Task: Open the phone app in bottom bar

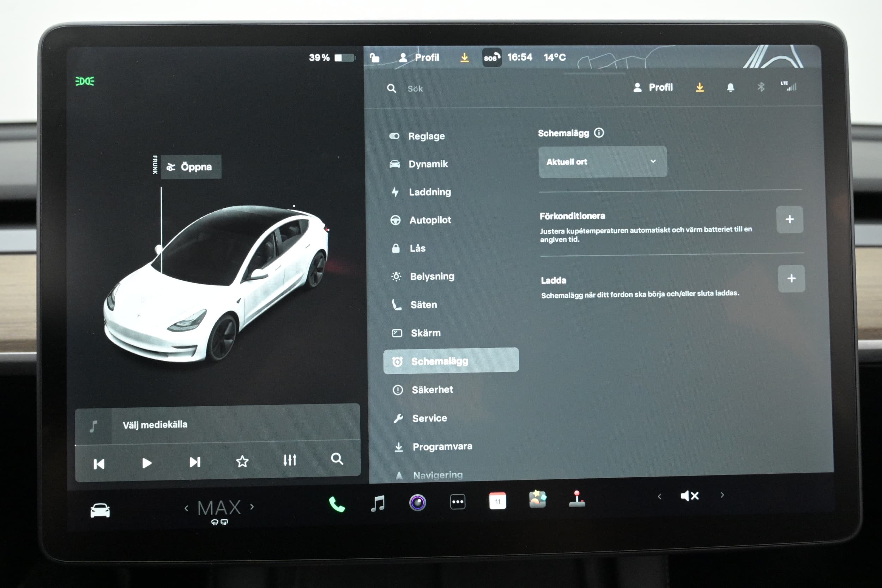Action: [x=337, y=504]
